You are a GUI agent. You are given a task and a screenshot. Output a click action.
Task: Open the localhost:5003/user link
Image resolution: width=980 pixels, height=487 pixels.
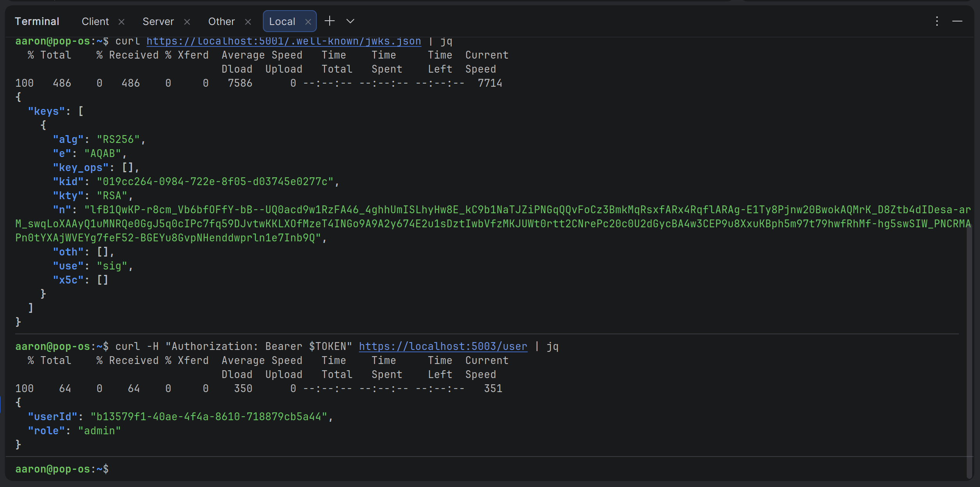pyautogui.click(x=443, y=346)
